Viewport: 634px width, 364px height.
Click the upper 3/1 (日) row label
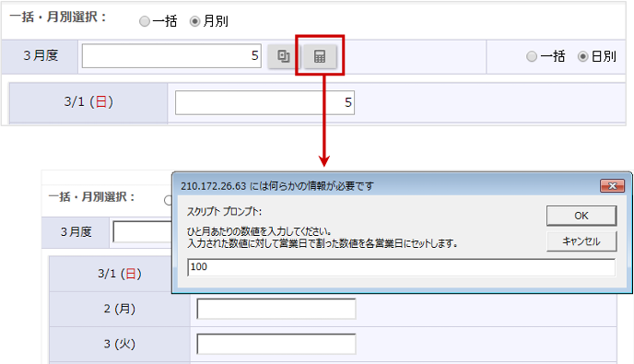(x=88, y=102)
